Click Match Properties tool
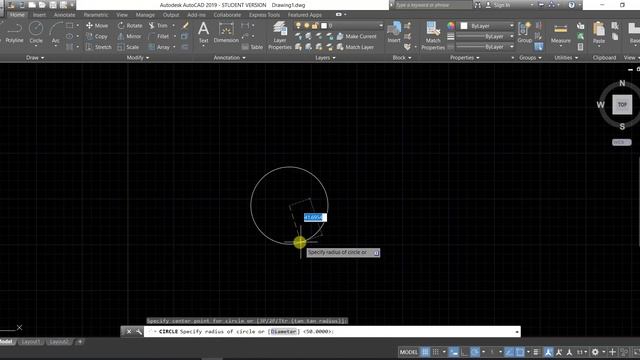 433,36
